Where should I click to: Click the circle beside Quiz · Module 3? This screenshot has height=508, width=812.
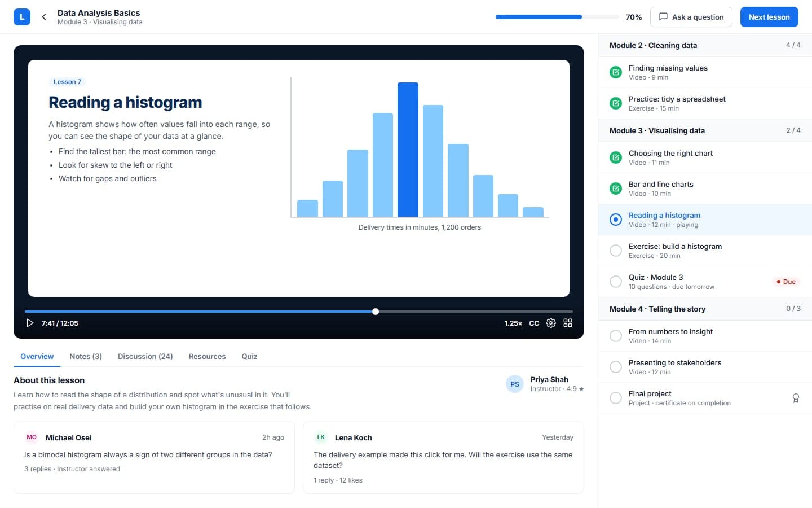pyautogui.click(x=616, y=282)
